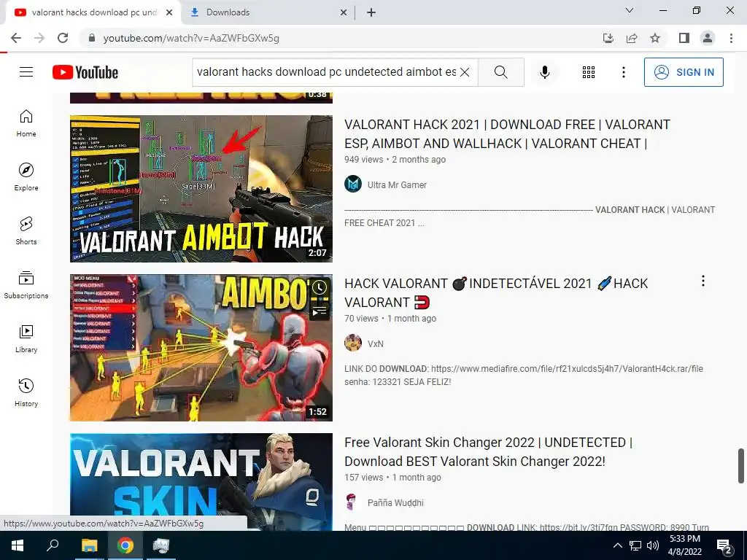This screenshot has width=747, height=560.
Task: Open the notification center
Action: pyautogui.click(x=724, y=547)
